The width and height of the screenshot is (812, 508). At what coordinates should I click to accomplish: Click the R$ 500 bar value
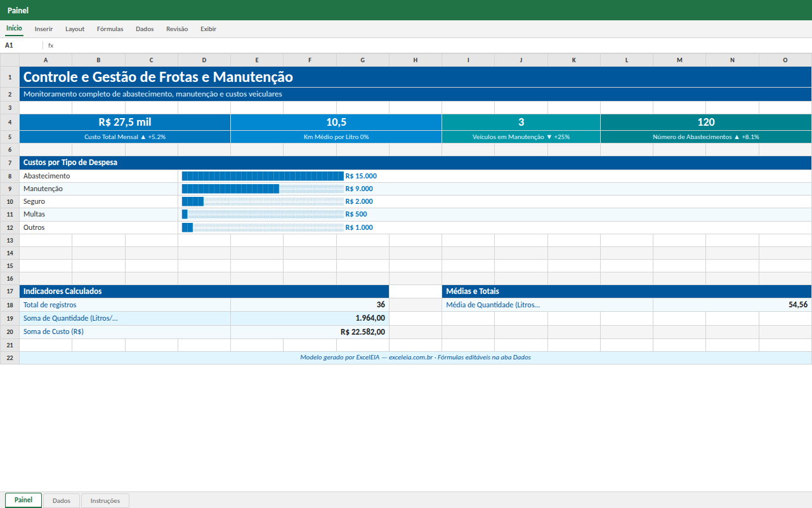pyautogui.click(x=356, y=215)
